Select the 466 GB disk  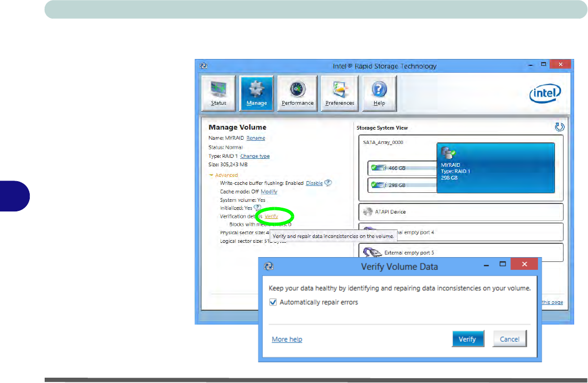click(x=402, y=168)
